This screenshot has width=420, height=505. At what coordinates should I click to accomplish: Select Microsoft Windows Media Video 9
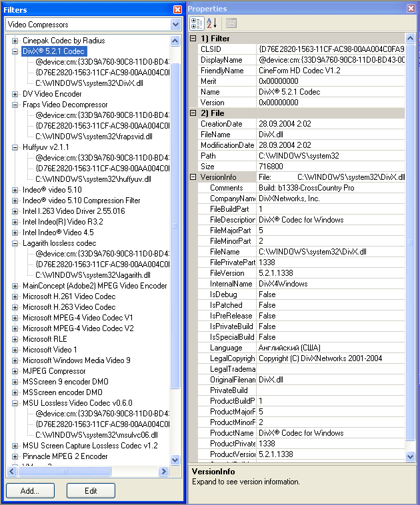tap(77, 360)
